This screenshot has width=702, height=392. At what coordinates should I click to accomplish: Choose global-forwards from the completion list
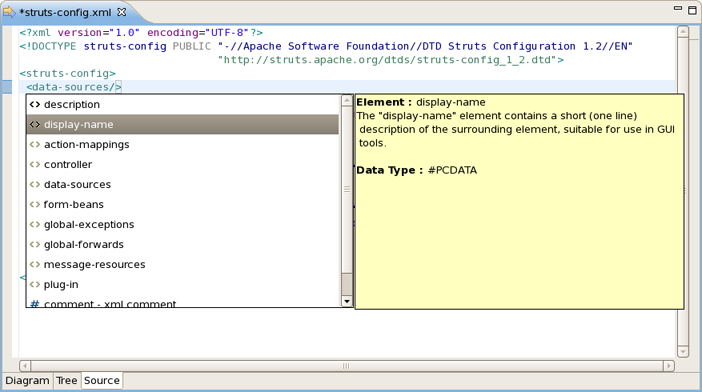coord(183,244)
